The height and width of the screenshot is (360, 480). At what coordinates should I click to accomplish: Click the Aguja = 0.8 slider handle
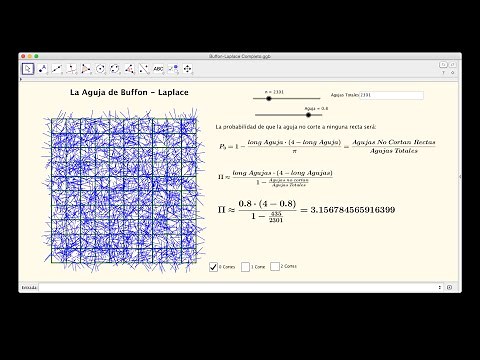(x=308, y=115)
